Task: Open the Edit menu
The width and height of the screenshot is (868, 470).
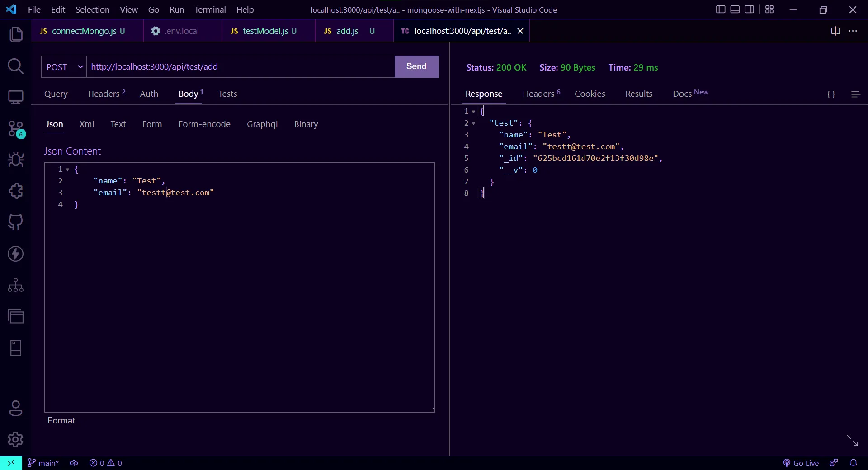Action: tap(58, 9)
